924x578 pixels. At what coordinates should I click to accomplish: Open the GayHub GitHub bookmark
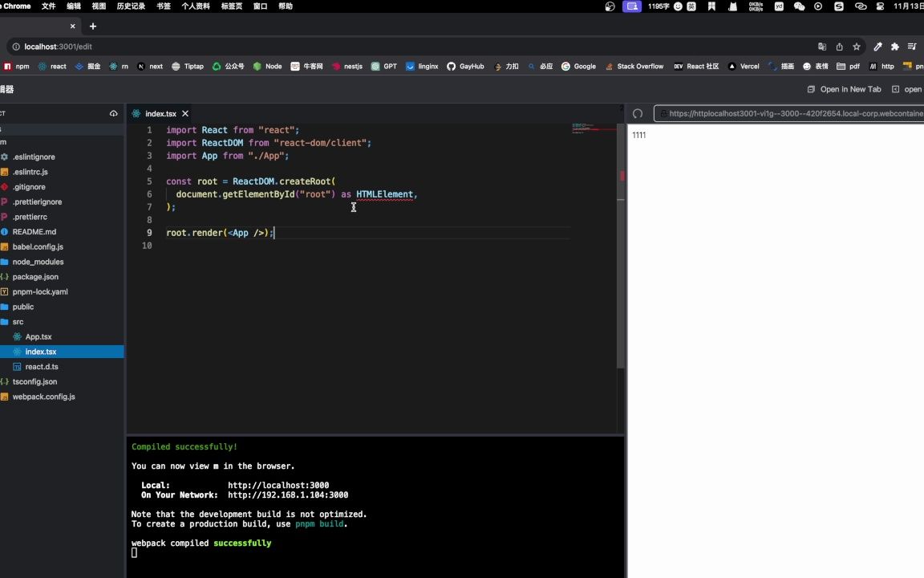pos(465,66)
